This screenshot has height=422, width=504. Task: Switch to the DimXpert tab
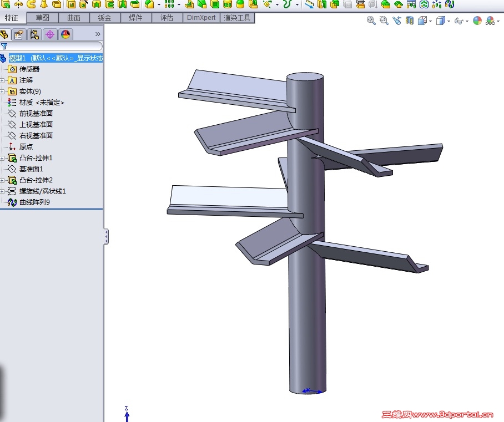pos(201,18)
